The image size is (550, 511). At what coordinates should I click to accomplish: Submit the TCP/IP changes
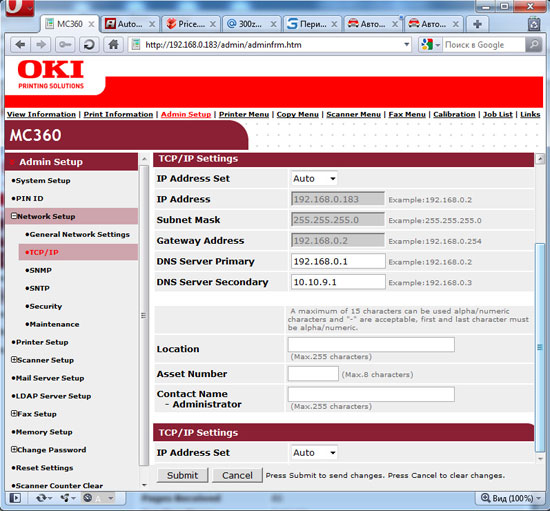(x=182, y=475)
